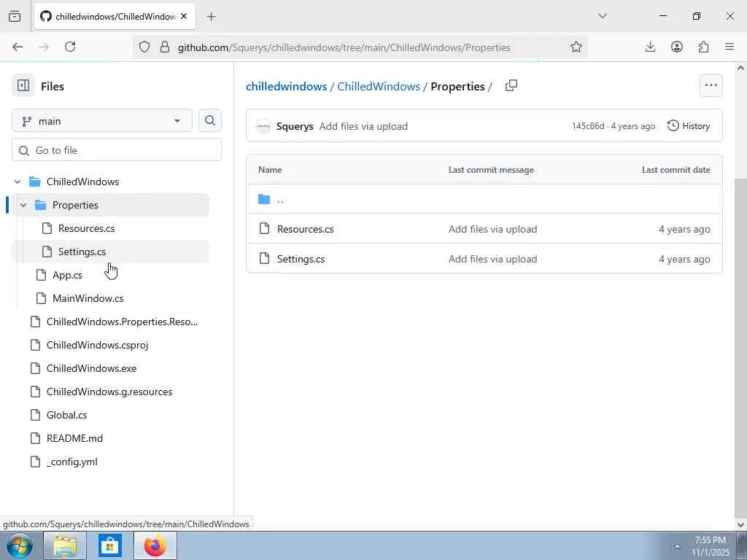
Task: Open commit hash 145c86d
Action: 588,126
